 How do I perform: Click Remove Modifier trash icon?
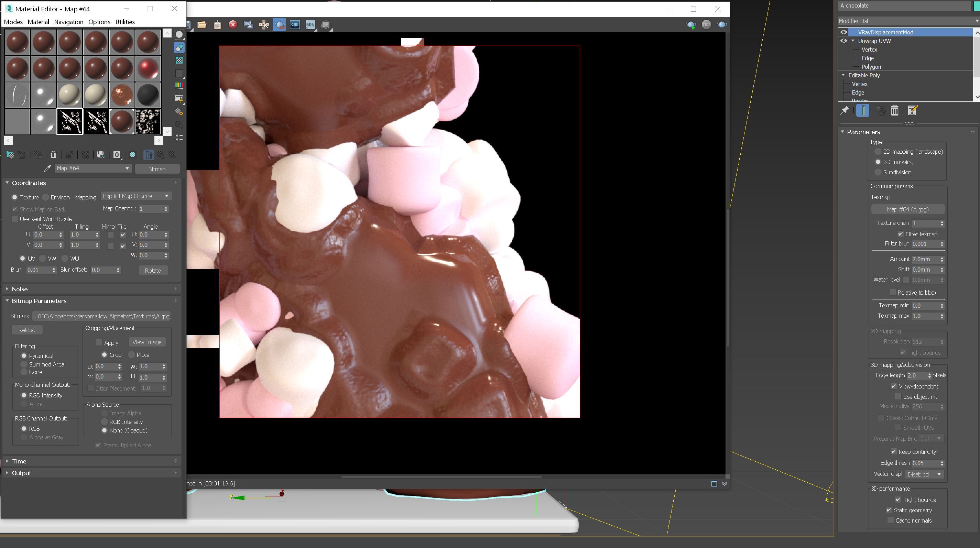894,111
